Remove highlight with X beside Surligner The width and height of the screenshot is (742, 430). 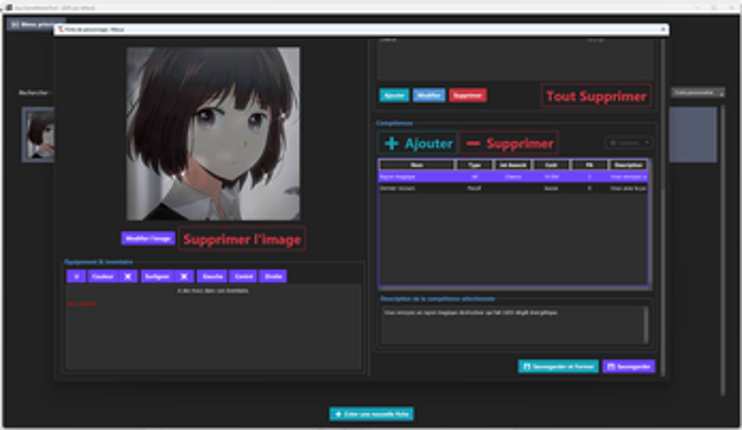(x=184, y=276)
